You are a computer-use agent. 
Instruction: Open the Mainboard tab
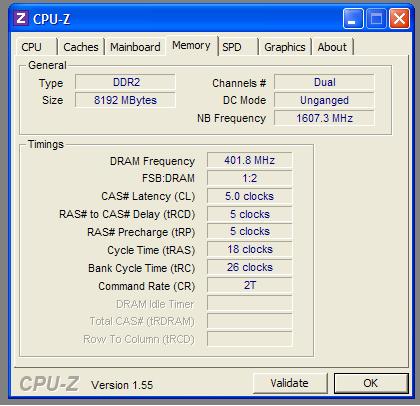click(x=135, y=47)
